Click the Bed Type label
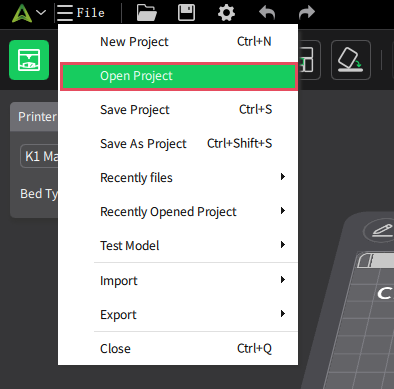The width and height of the screenshot is (394, 389). coord(39,194)
